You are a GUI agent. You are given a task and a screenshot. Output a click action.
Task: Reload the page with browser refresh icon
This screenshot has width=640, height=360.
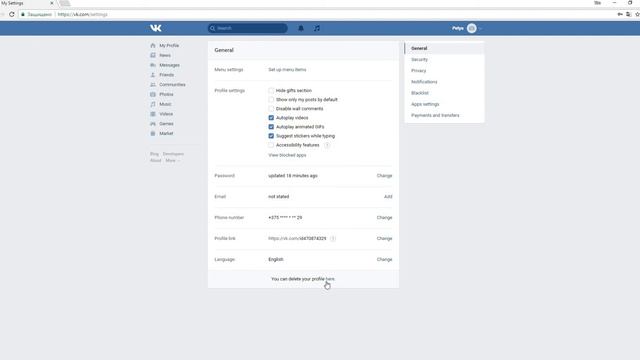[12, 14]
